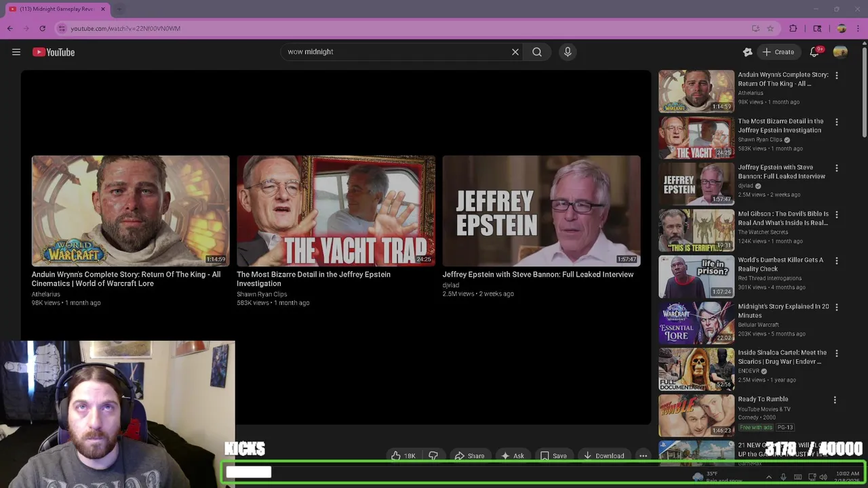Screen dimensions: 868x488
Task: Play Anduin Wrynn's Complete Story endscreen thumbnail
Action: (x=130, y=211)
